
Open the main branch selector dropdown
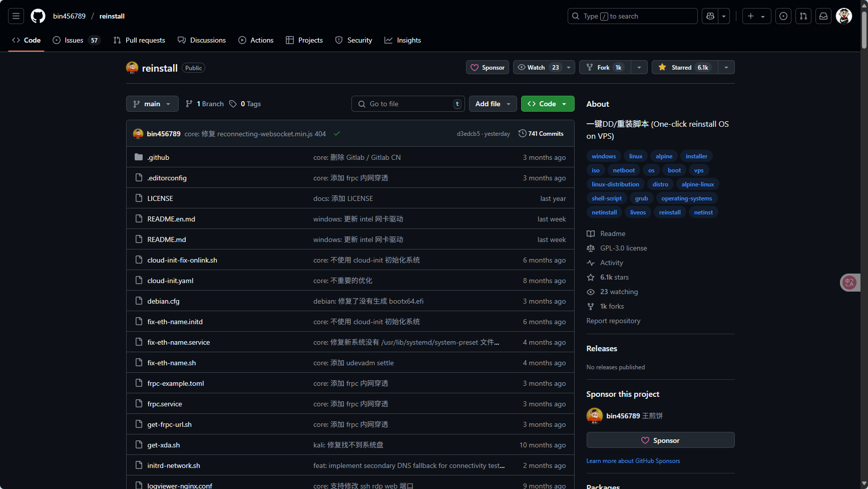tap(152, 104)
